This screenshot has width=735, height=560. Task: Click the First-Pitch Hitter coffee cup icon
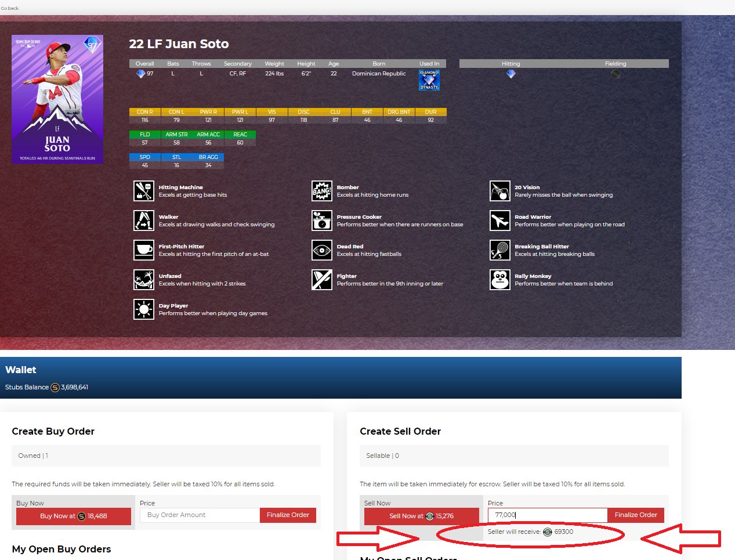point(143,250)
